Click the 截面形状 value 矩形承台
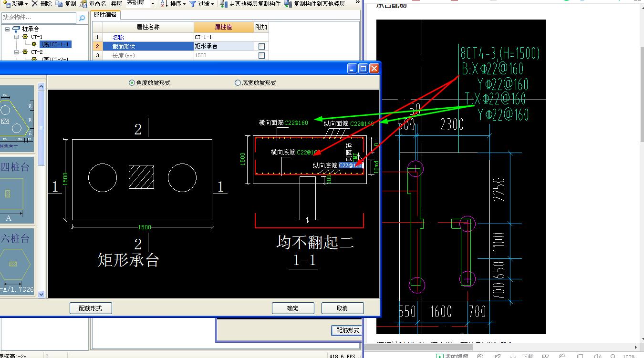This screenshot has width=644, height=358. (x=223, y=47)
